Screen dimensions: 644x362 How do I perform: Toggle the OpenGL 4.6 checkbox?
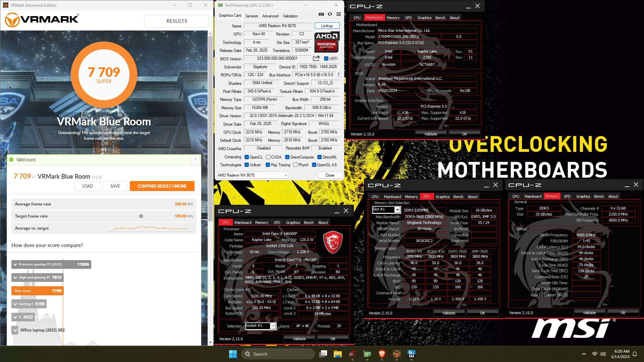click(314, 165)
